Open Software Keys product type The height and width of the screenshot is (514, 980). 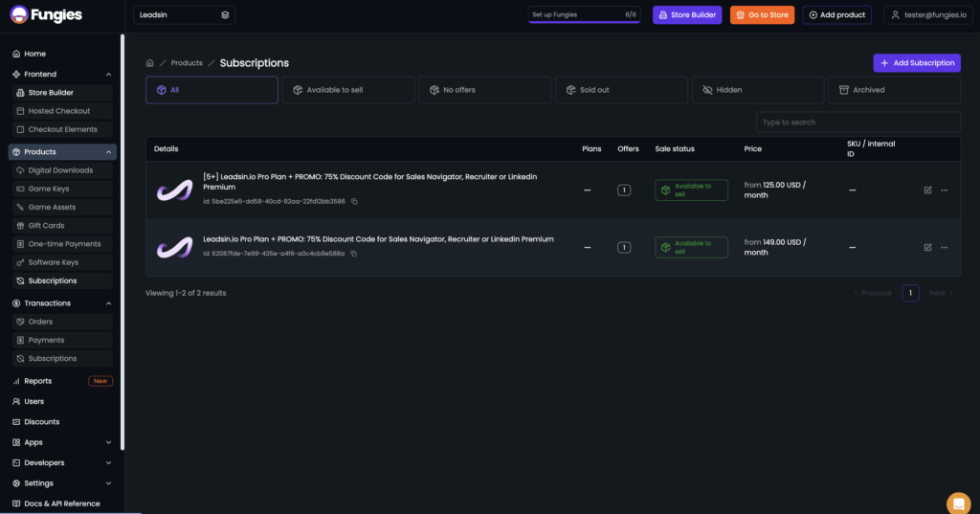61,262
